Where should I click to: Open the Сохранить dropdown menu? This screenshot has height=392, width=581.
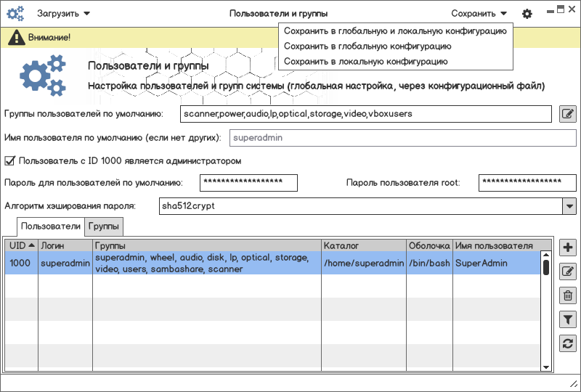pos(479,14)
